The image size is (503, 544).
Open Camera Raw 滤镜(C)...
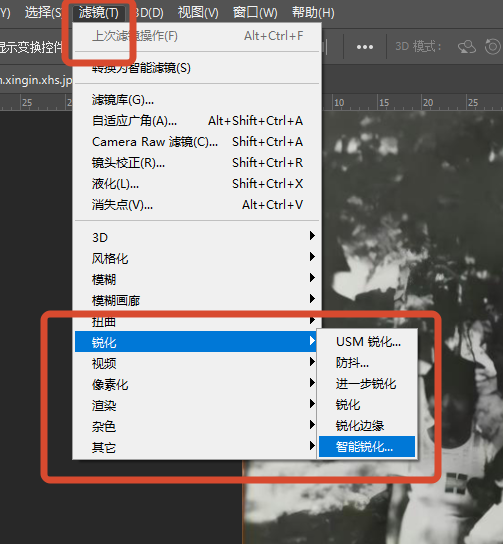pos(197,142)
